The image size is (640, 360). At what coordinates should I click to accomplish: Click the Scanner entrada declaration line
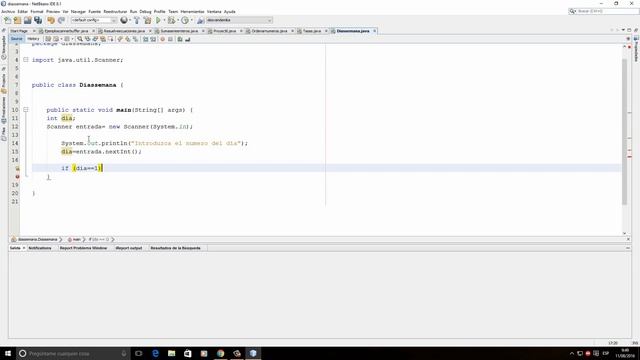pyautogui.click(x=119, y=127)
